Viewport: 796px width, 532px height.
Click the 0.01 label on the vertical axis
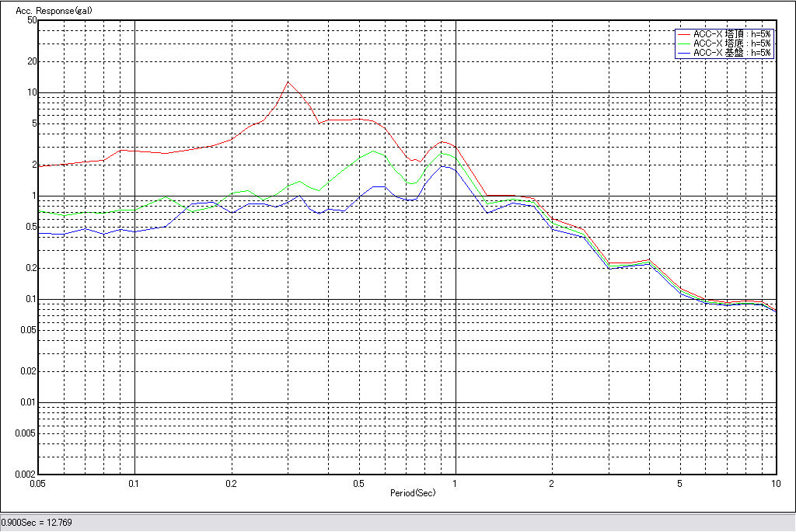[29, 402]
